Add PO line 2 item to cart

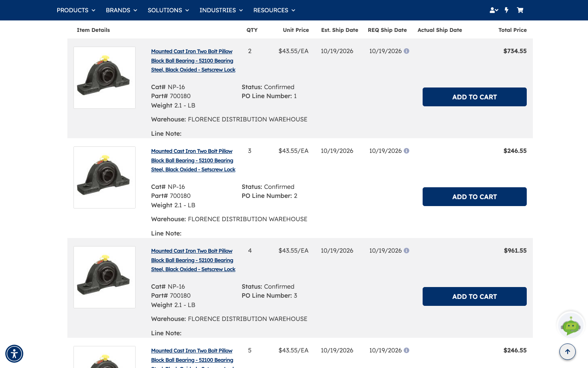tap(474, 197)
